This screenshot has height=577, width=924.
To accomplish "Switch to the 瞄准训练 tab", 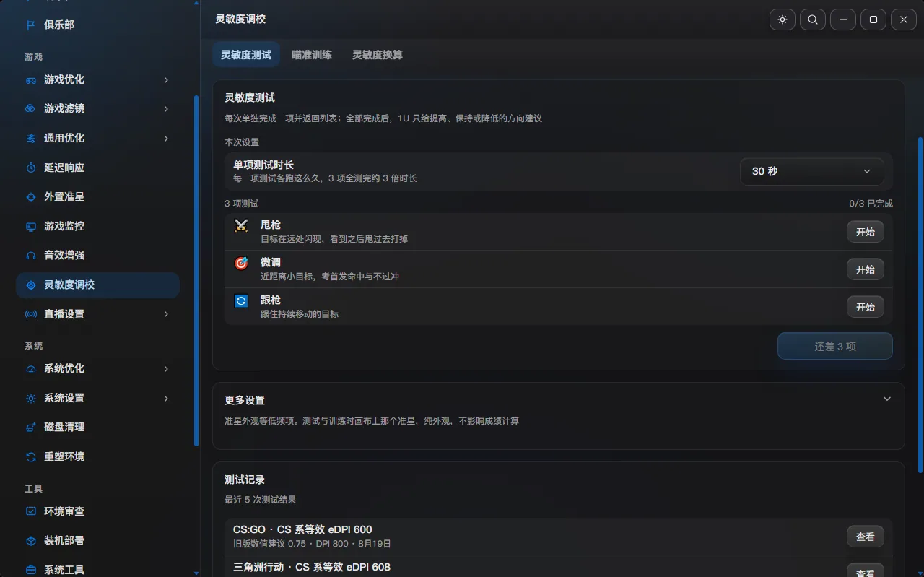I will point(312,54).
